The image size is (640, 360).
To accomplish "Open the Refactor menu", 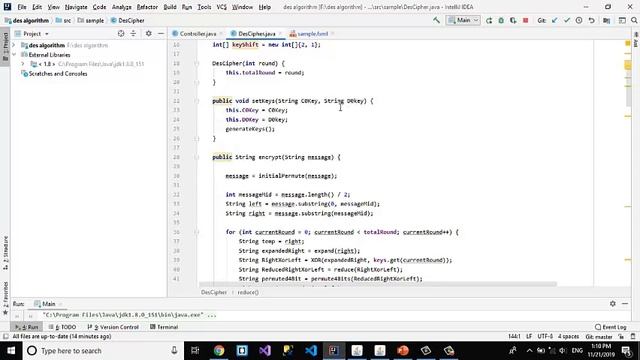I will [x=147, y=7].
